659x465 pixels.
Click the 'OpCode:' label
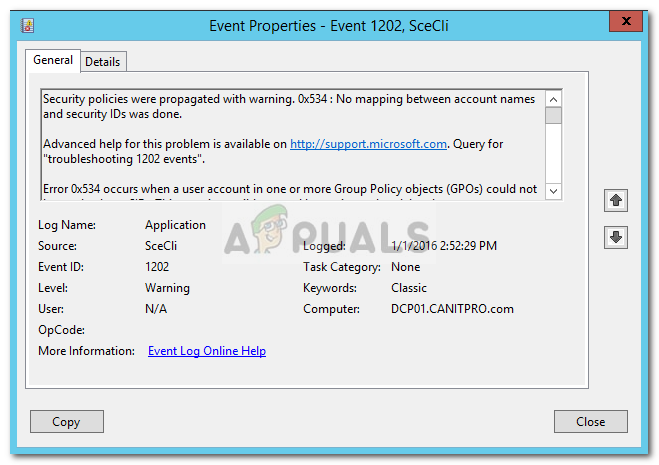coord(61,330)
